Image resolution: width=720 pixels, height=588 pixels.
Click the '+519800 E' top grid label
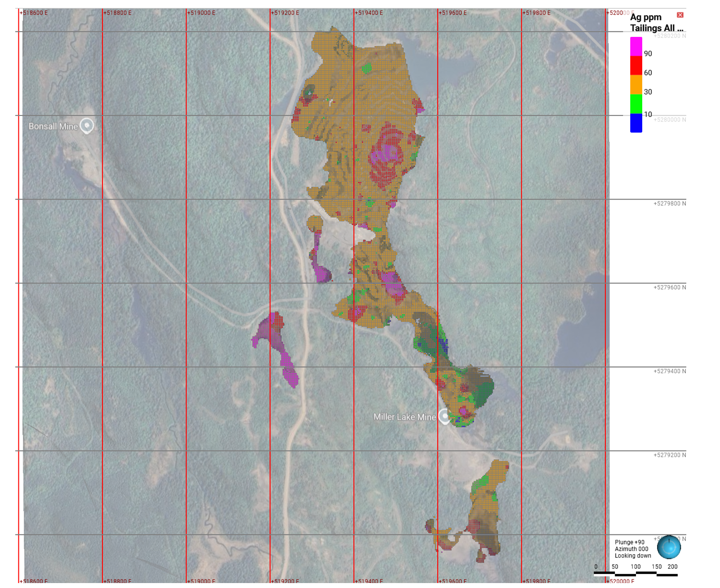coord(536,13)
